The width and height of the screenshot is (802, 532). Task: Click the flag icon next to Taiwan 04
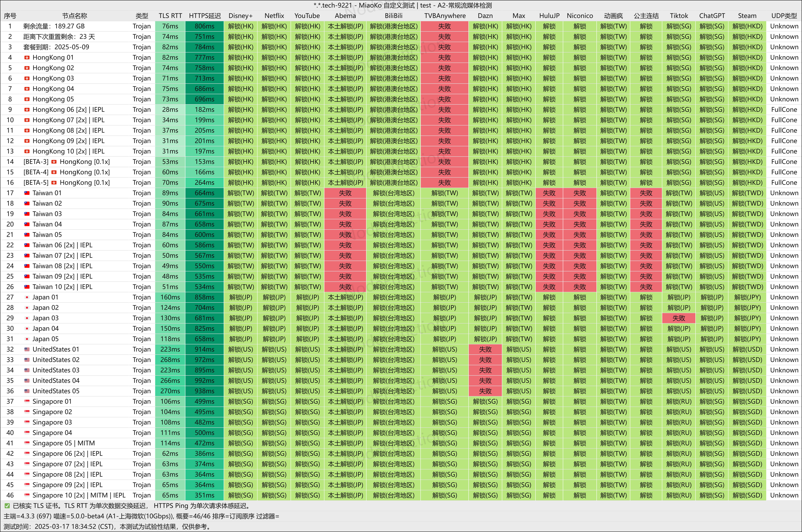click(27, 224)
